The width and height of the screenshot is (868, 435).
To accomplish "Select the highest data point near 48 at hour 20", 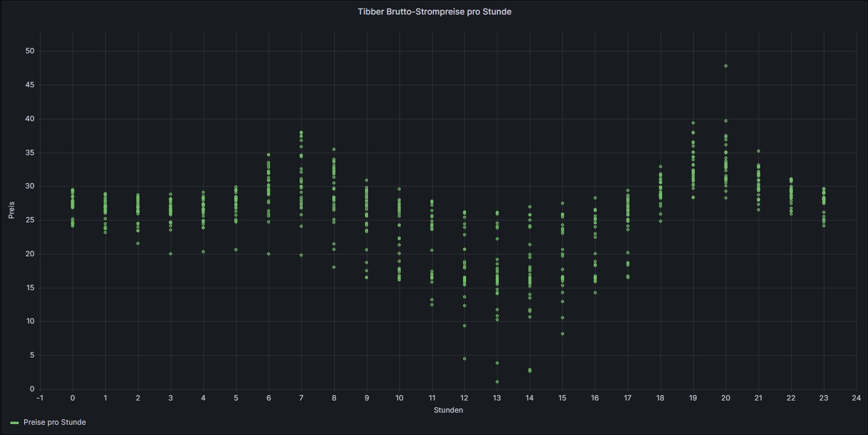I will pos(726,65).
